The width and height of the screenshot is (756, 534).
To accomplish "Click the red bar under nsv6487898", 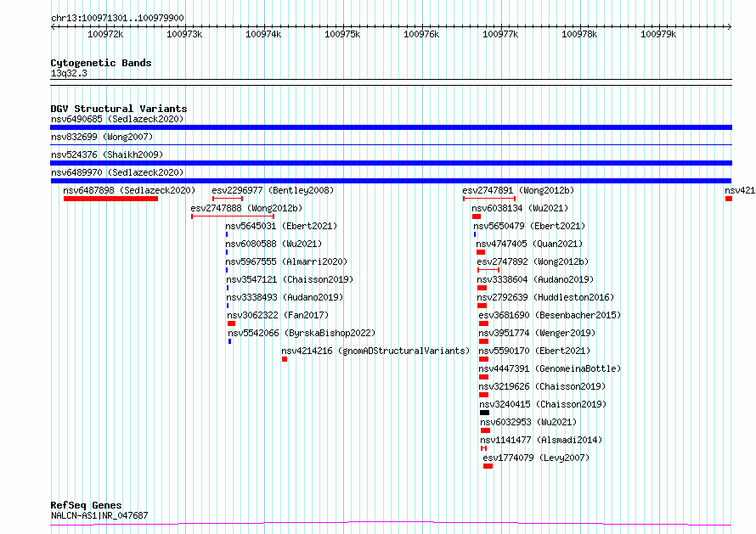I will 110,199.
